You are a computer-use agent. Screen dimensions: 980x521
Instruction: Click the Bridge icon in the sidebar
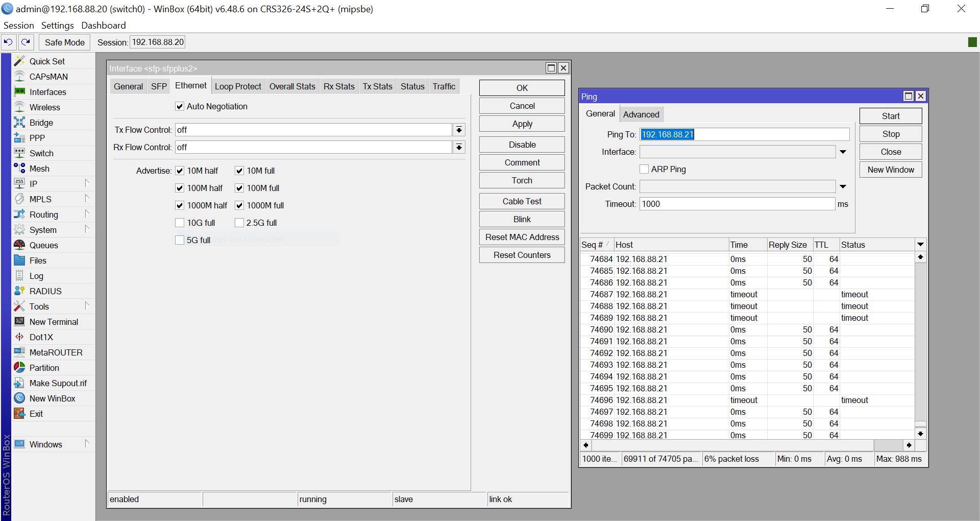[x=19, y=123]
